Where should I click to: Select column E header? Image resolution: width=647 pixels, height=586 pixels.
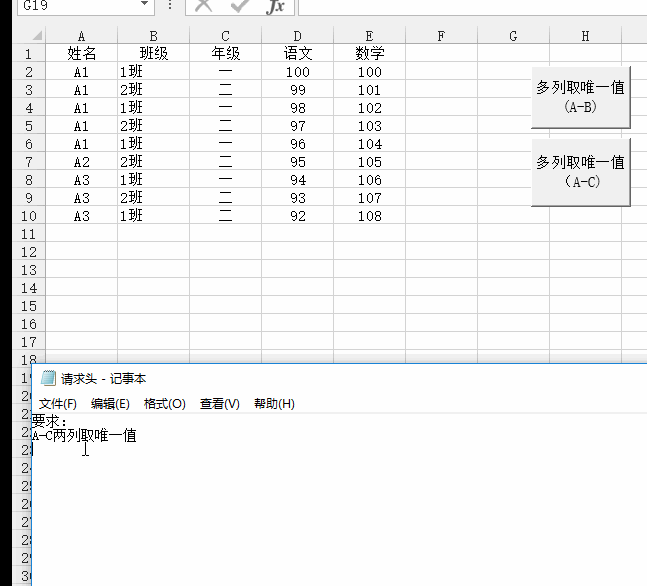369,36
